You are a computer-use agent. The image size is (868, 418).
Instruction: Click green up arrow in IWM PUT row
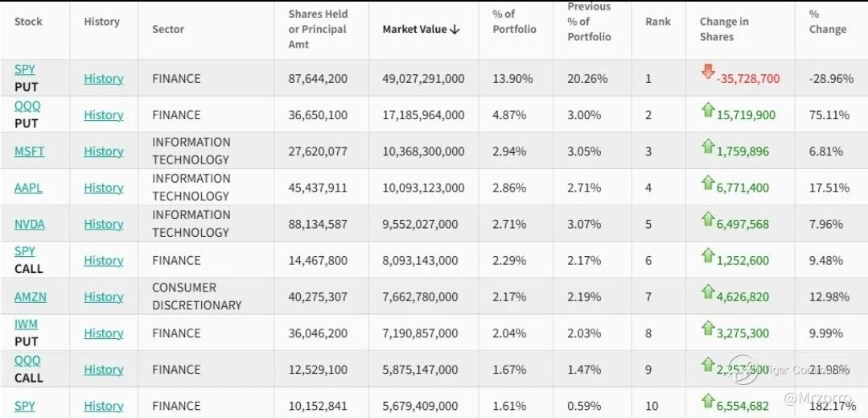708,328
